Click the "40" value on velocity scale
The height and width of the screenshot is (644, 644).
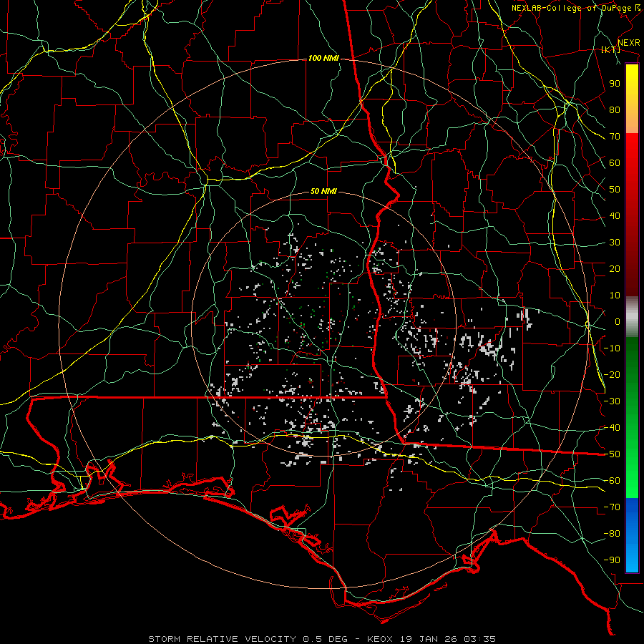point(615,216)
